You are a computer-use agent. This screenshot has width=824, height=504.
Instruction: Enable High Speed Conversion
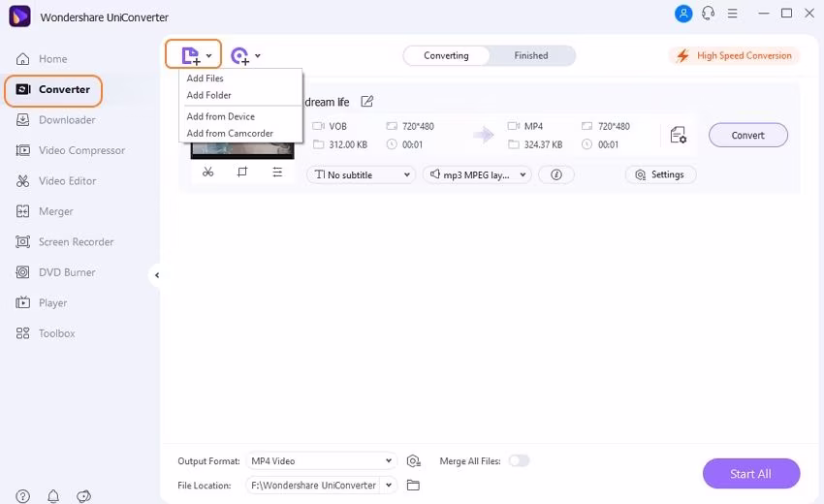click(x=734, y=55)
